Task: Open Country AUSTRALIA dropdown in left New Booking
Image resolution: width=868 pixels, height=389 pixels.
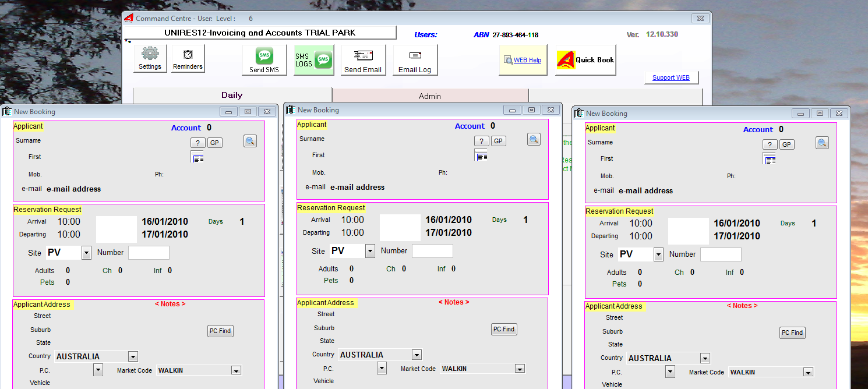Action: [x=133, y=356]
